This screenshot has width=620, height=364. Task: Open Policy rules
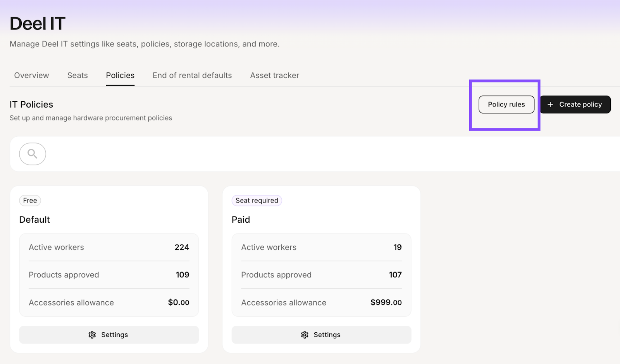click(506, 105)
